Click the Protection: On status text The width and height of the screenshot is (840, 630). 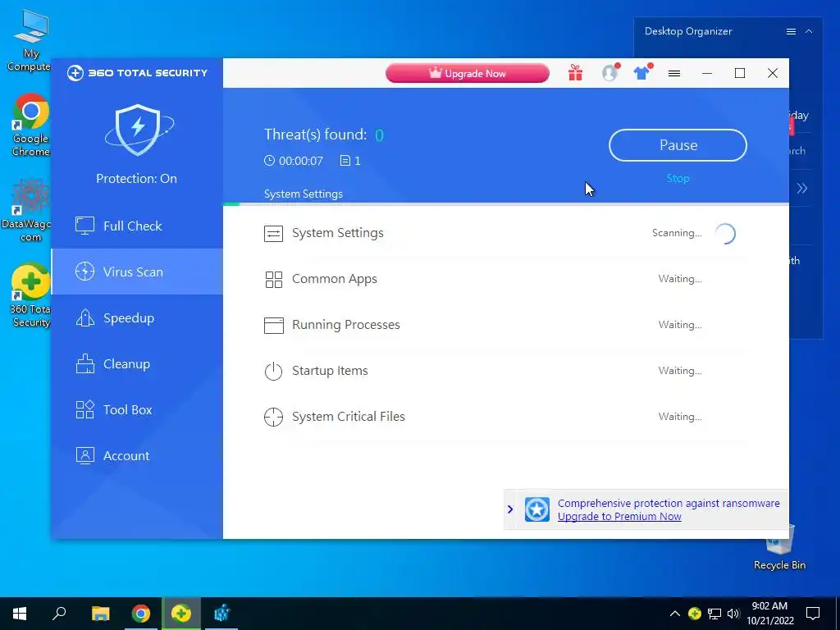[x=137, y=178]
